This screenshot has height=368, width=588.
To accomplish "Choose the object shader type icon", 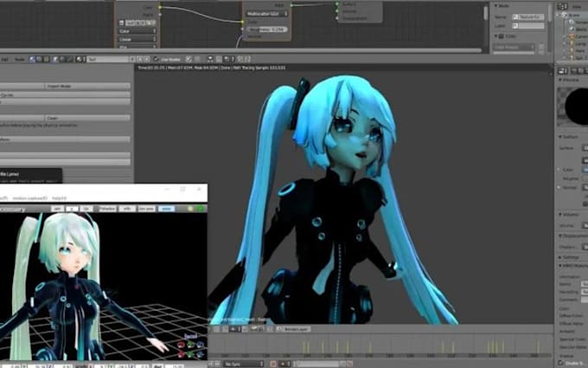I will [55, 59].
